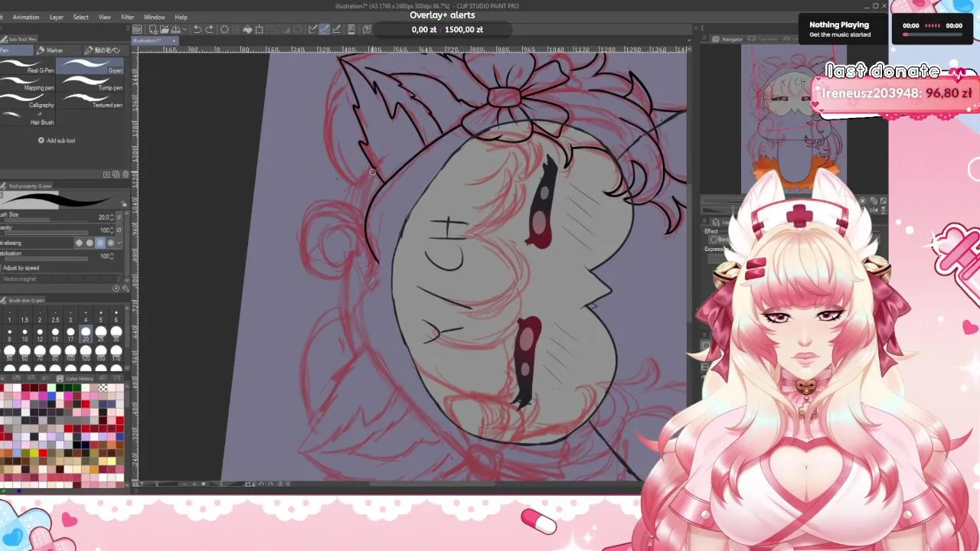
Task: Open the Select menu
Action: point(80,17)
